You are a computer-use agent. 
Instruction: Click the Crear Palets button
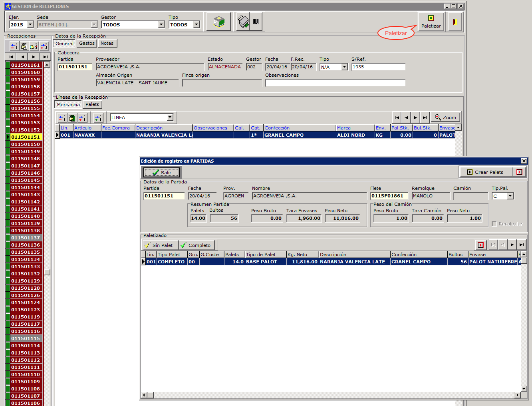pos(486,172)
